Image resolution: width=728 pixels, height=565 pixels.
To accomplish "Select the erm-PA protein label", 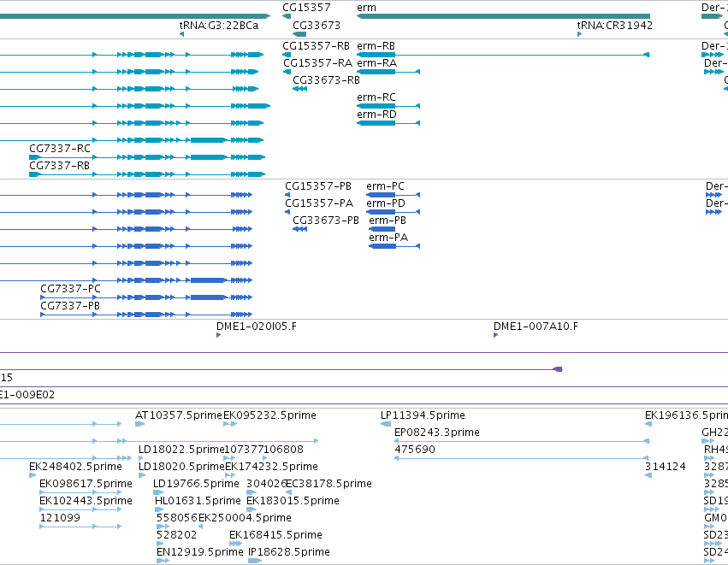I will 388,238.
